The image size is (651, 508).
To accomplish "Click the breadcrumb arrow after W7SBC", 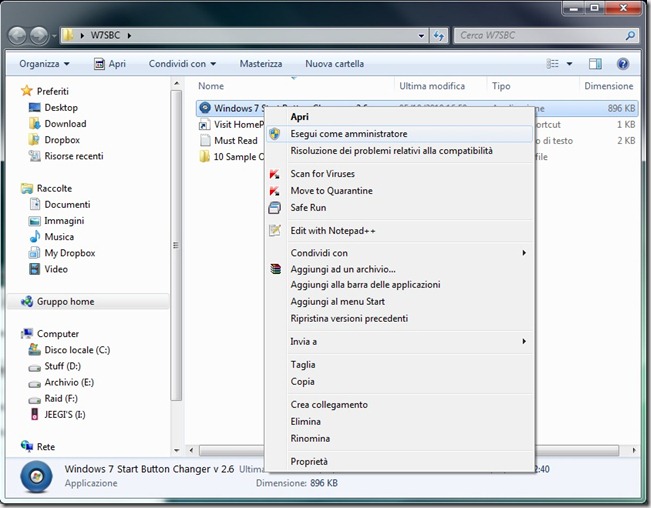I will (129, 36).
